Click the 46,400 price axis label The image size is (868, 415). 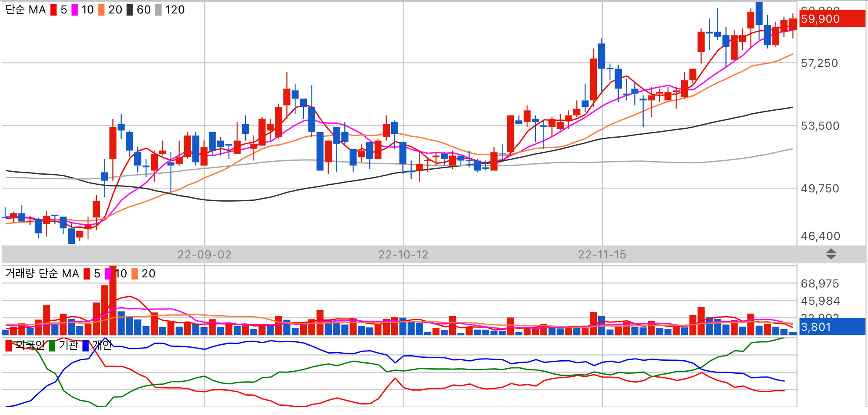coord(820,236)
